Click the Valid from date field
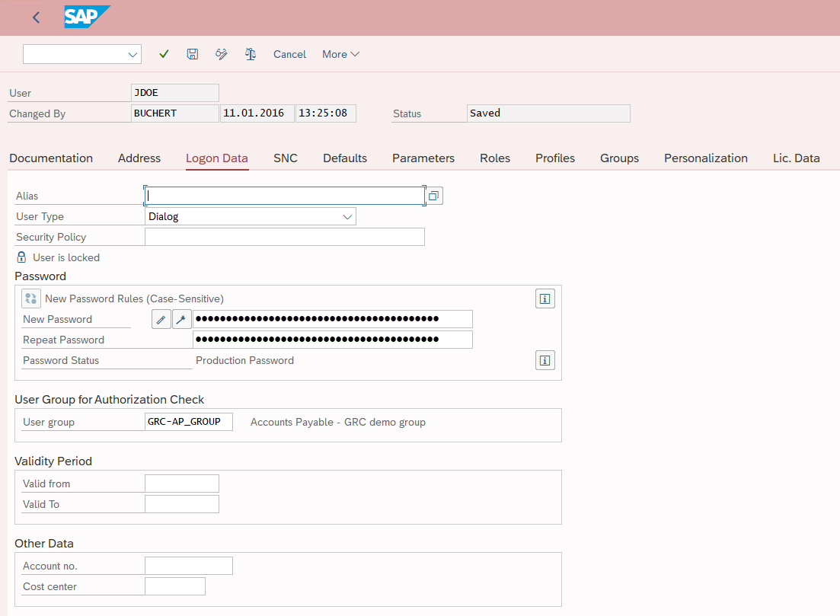Viewport: 840px width, 616px height. (x=182, y=484)
